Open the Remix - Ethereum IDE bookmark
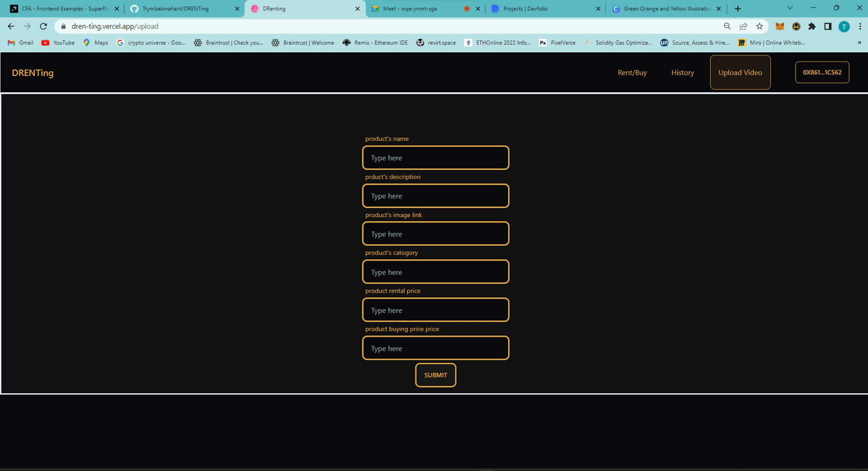The image size is (868, 471). point(375,43)
